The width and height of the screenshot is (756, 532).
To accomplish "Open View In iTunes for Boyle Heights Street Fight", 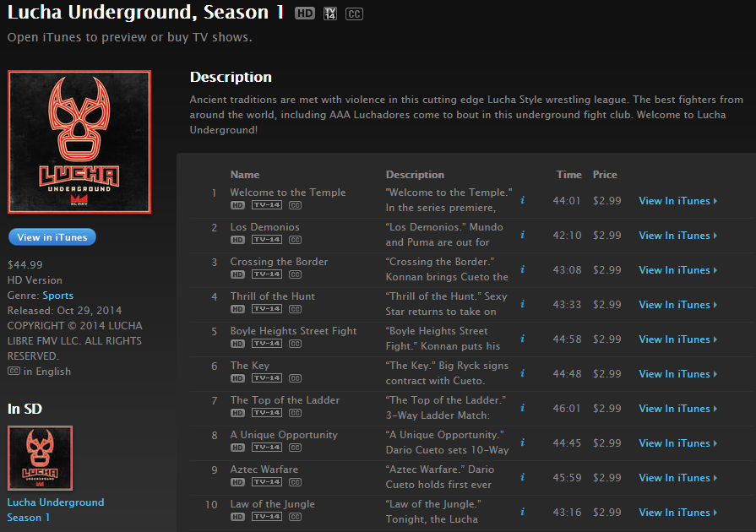I will [x=678, y=339].
